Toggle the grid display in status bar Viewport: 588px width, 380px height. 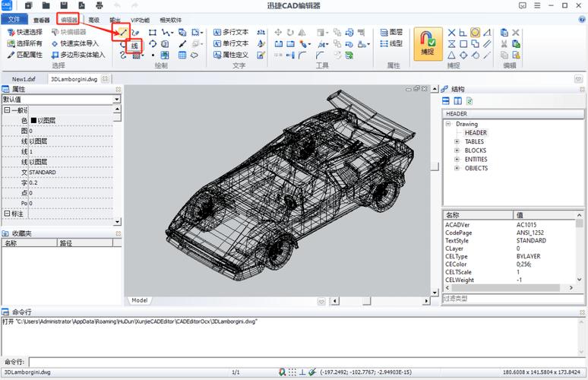(292, 372)
